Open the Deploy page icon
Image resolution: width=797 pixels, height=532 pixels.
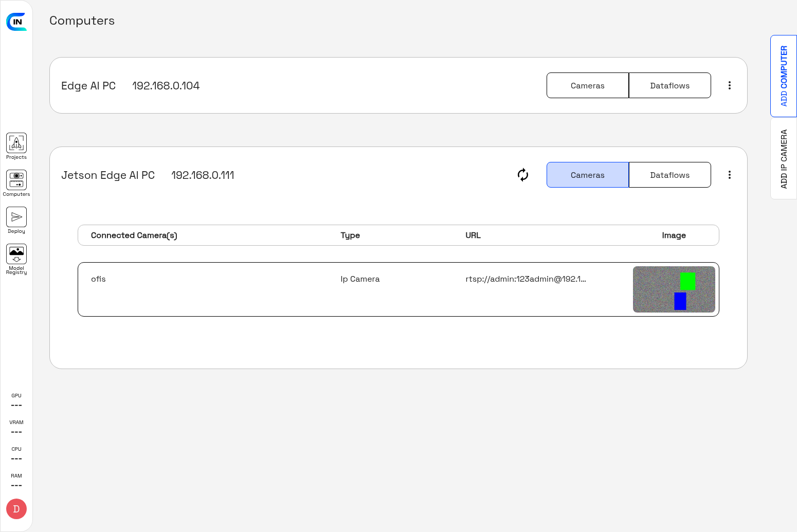coord(16,217)
